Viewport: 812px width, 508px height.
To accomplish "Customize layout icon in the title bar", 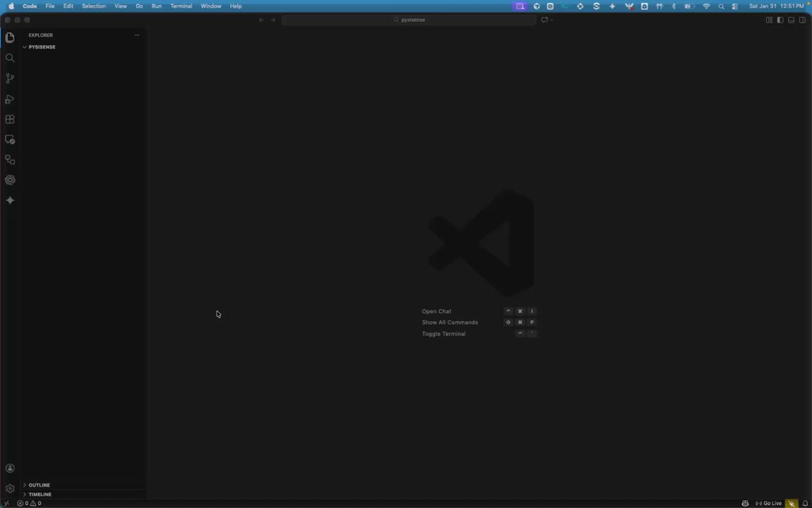I will point(769,20).
